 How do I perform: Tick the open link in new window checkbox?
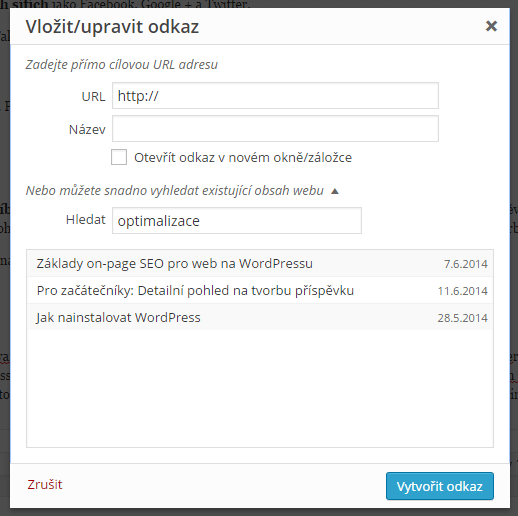[x=119, y=157]
